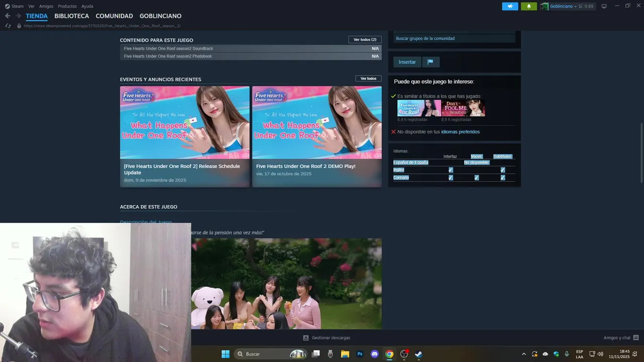Open the Ver menu
The height and width of the screenshot is (362, 644).
coord(31,6)
